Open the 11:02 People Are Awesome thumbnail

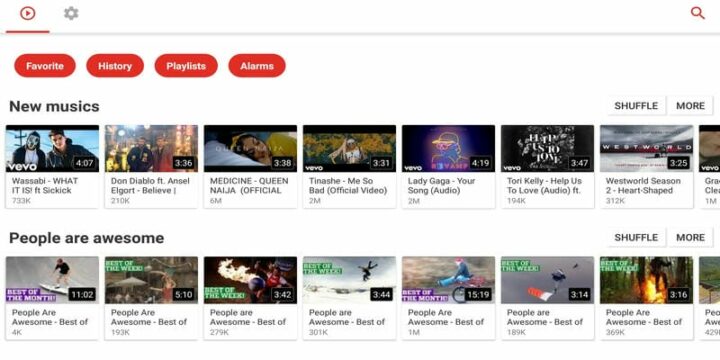(x=52, y=280)
